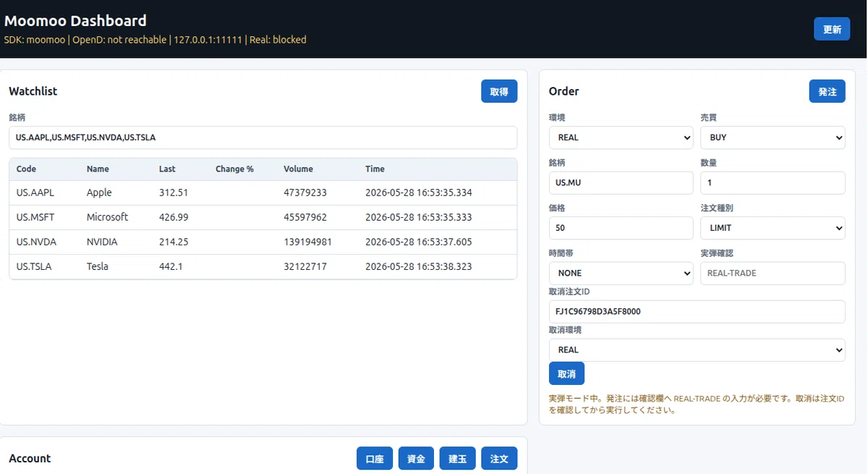The height and width of the screenshot is (474, 868).
Task: Click the Account panel heading
Action: point(30,458)
